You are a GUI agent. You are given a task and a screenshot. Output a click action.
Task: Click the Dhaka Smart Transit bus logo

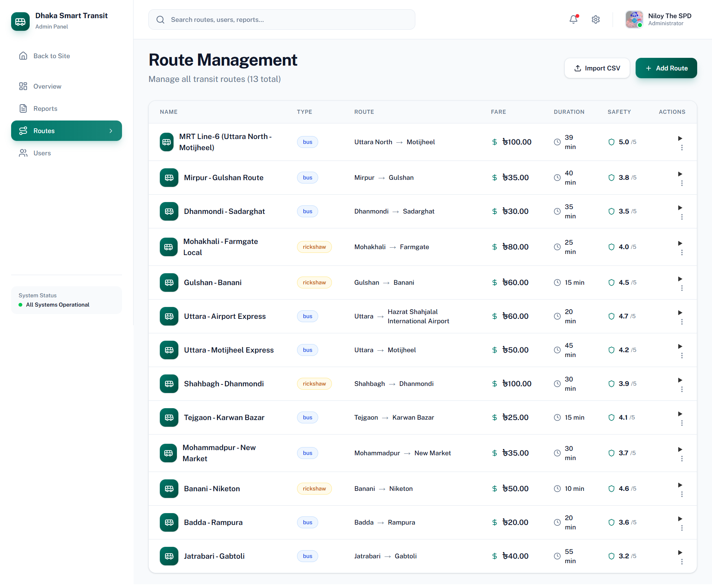tap(20, 22)
